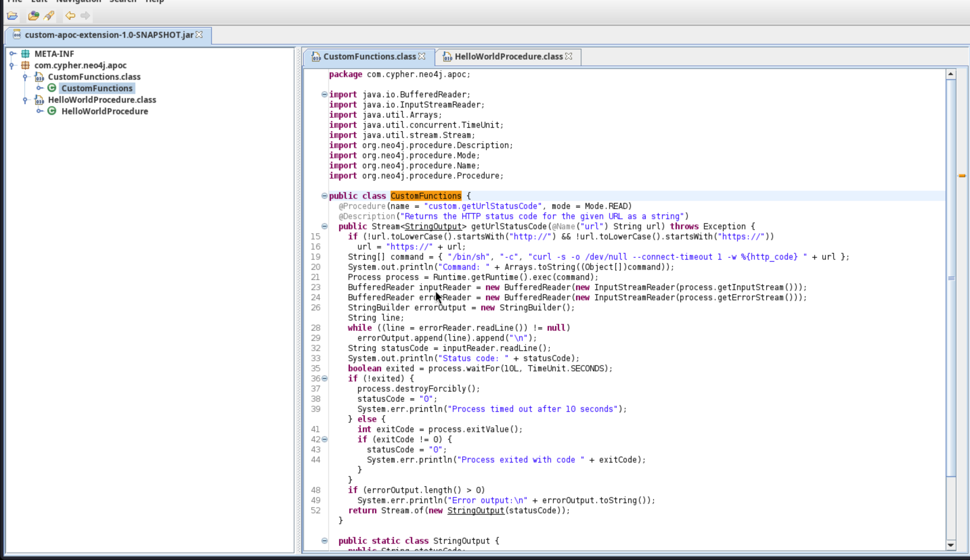The image size is (970, 560).
Task: Expand the META-INF tree node
Action: [x=12, y=54]
